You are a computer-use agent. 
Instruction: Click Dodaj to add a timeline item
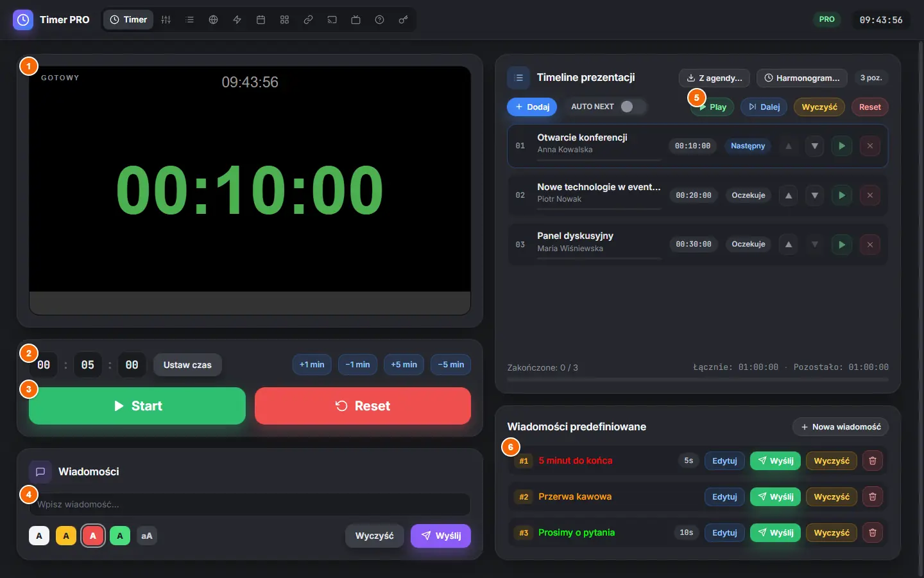(532, 107)
